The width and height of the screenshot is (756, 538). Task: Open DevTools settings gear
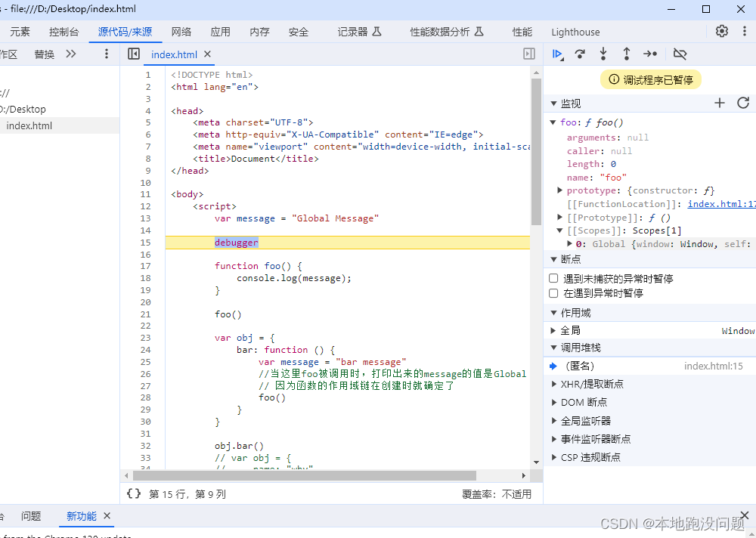(722, 31)
